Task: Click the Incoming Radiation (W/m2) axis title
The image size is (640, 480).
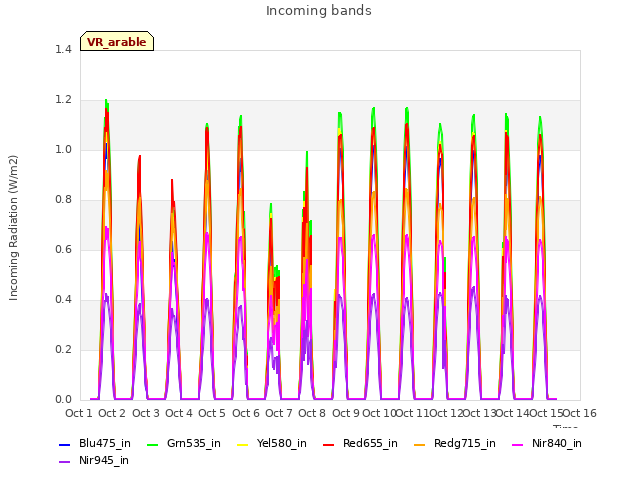Action: [x=13, y=228]
